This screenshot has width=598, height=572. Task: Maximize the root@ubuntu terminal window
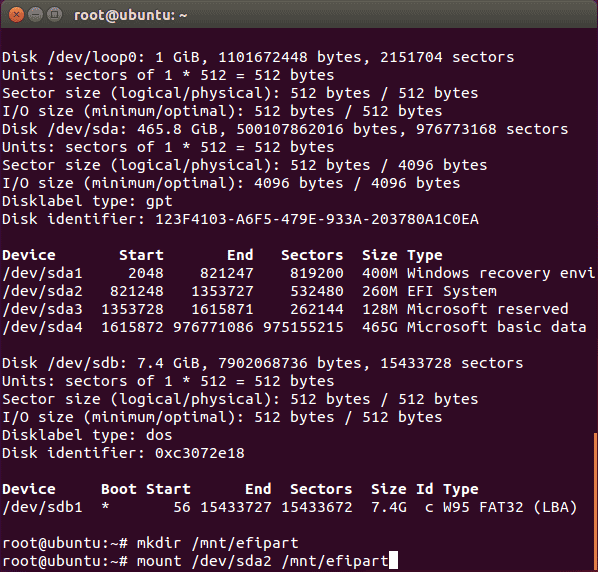[54, 15]
